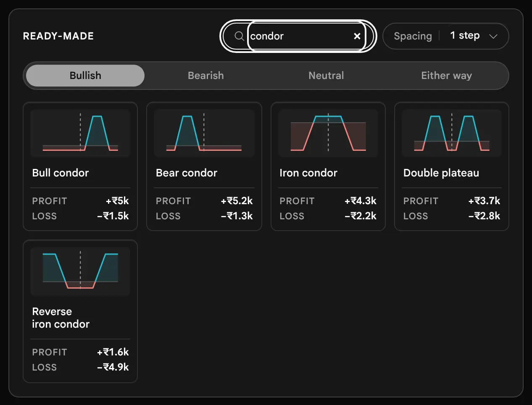Select Bear condor profit value +₹5.2k
The width and height of the screenshot is (532, 405).
tap(237, 201)
